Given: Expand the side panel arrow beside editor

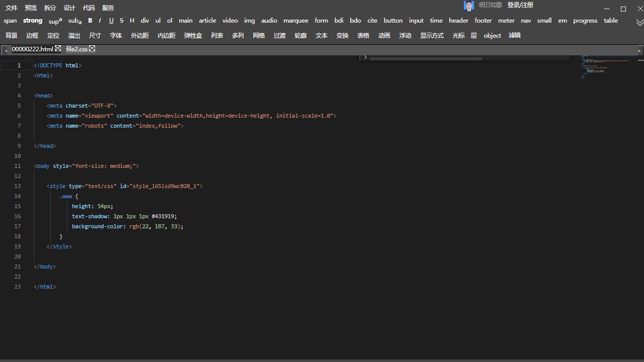Looking at the screenshot, I should click(x=365, y=58).
